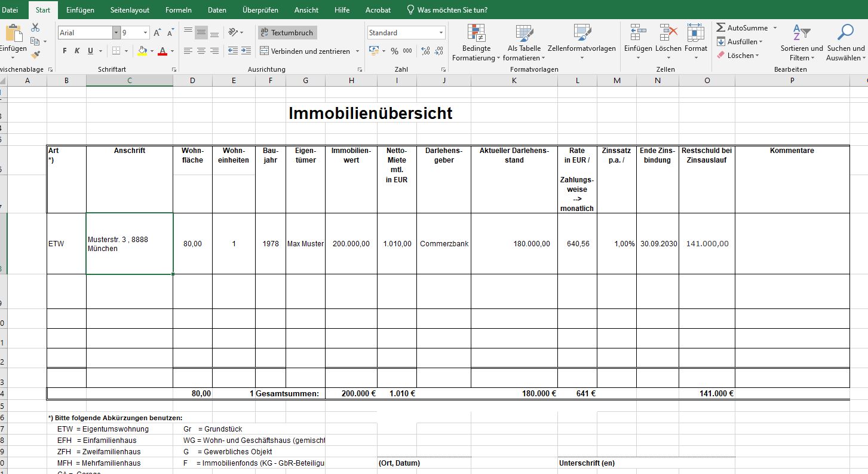Expand the font color dropdown arrow
This screenshot has height=474, width=868.
pos(172,51)
